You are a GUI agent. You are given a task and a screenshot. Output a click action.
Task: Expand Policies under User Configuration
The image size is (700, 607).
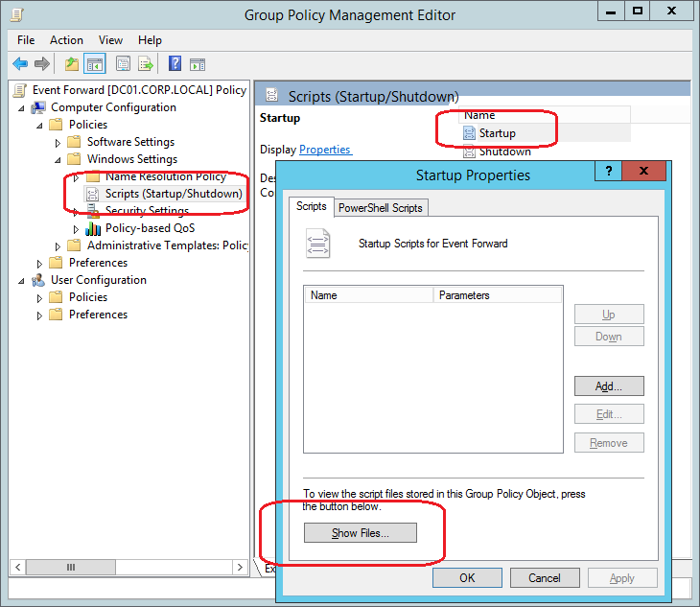[x=40, y=298]
